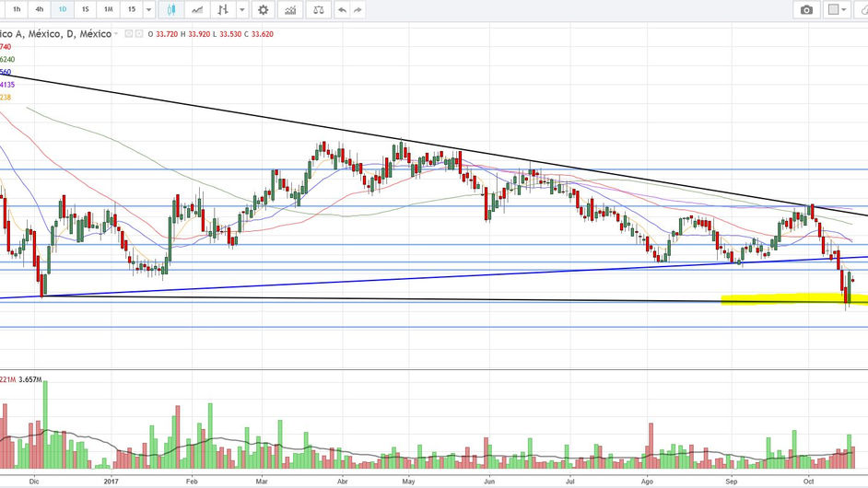868x488 pixels.
Task: Select the 15 interval button
Action: click(x=131, y=9)
